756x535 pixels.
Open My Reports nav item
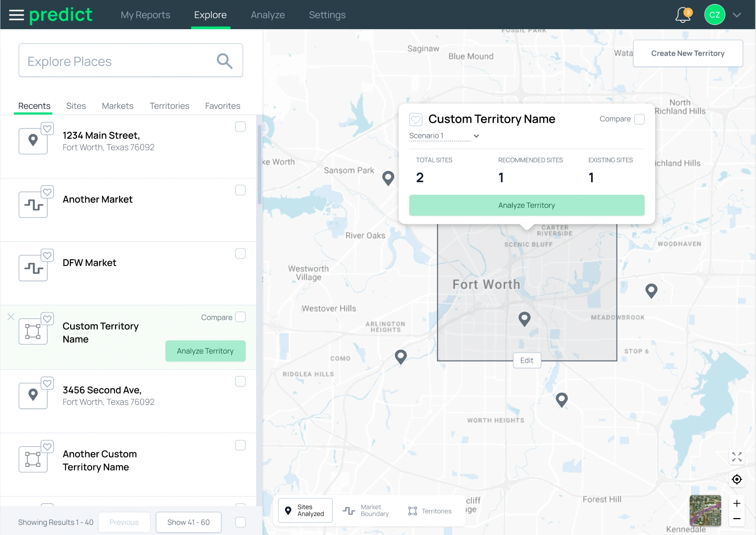[145, 15]
